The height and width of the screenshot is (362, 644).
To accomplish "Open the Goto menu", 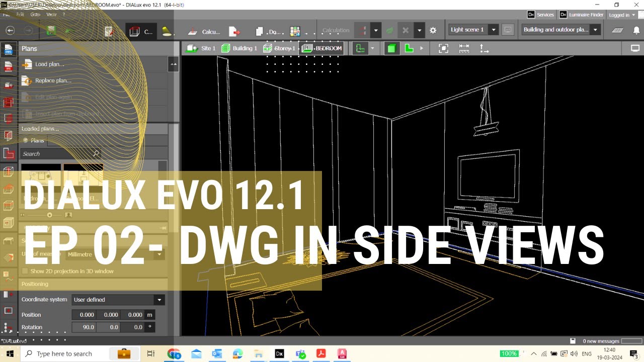I will [x=35, y=15].
